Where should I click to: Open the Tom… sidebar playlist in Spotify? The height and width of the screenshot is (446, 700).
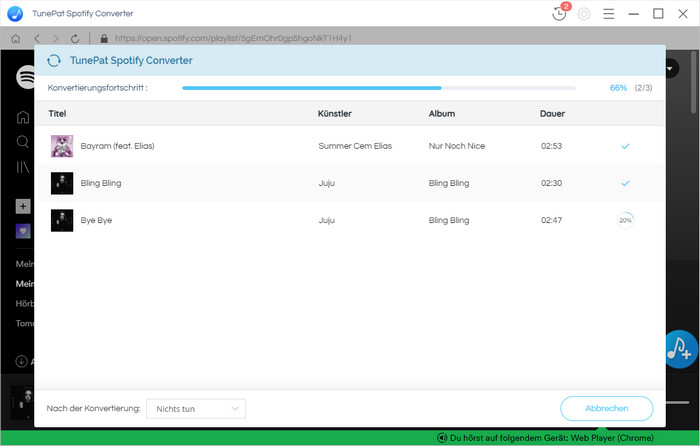[25, 323]
